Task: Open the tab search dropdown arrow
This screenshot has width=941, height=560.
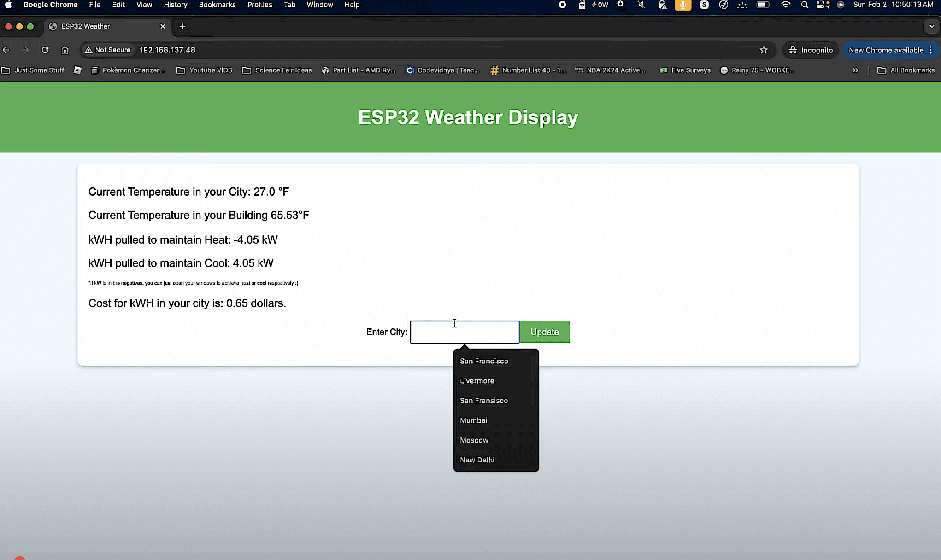Action: [x=932, y=26]
